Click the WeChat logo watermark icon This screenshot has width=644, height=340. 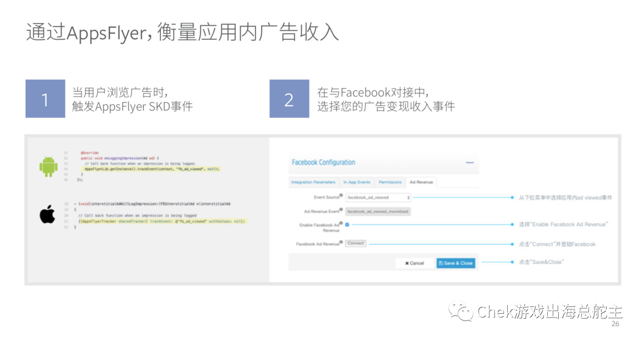(461, 312)
